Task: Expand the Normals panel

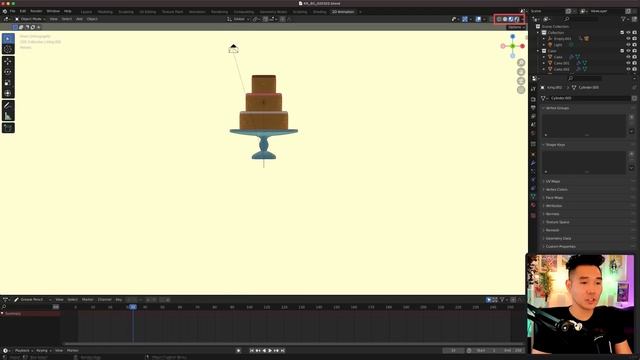Action: click(553, 214)
